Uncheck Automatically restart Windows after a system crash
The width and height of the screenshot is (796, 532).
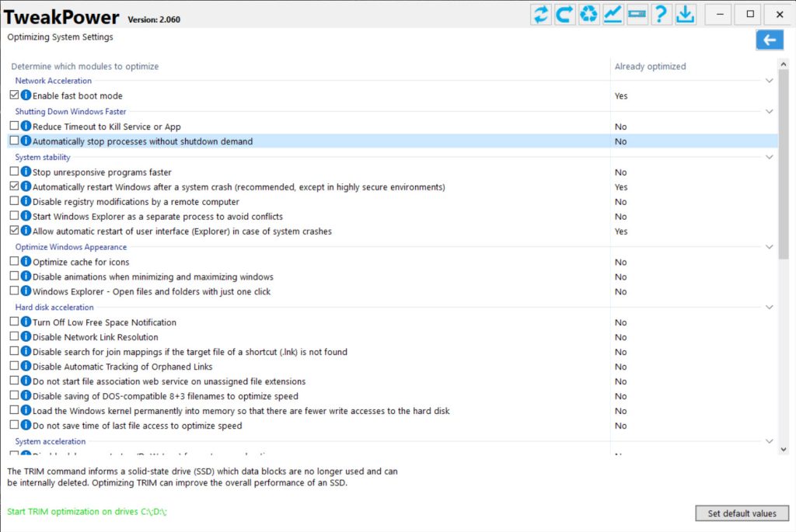[x=14, y=186]
